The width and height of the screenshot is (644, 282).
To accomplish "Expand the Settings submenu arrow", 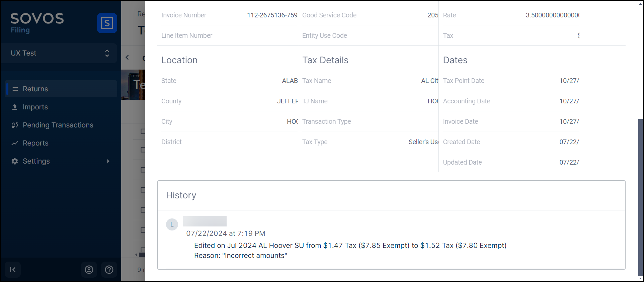I will pyautogui.click(x=108, y=161).
